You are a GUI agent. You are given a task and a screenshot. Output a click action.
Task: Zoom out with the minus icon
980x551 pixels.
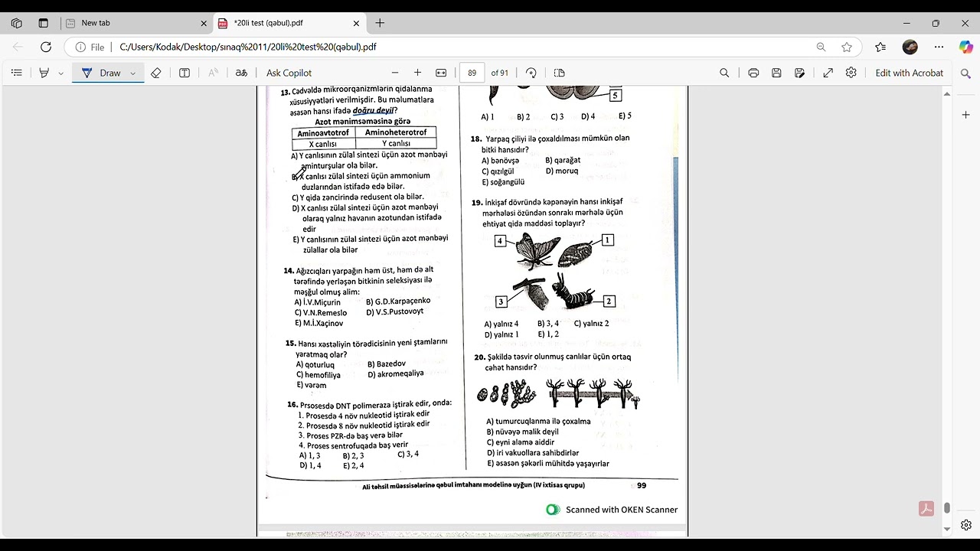[x=395, y=73]
